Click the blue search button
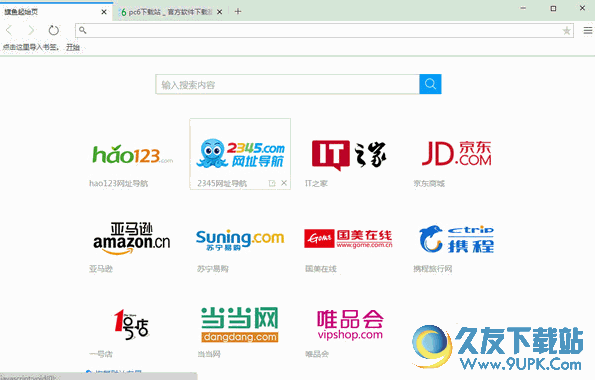The height and width of the screenshot is (380, 595). [x=430, y=84]
